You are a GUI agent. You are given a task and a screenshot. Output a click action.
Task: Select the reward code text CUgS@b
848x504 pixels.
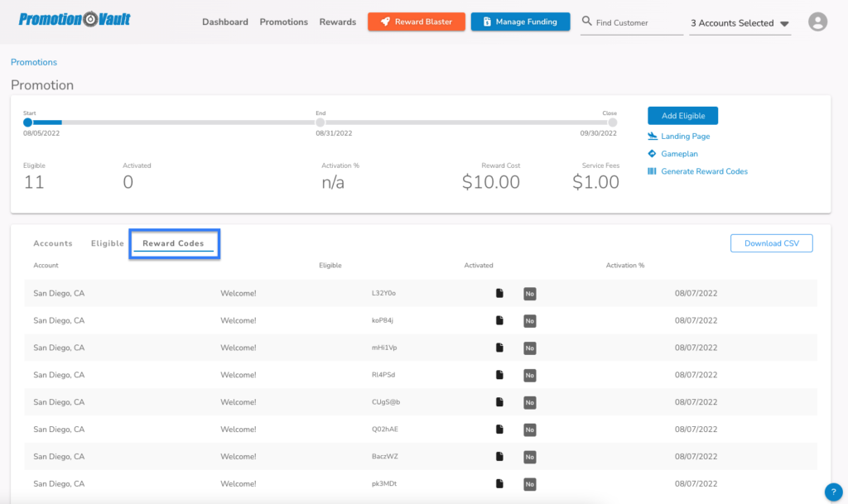(x=386, y=402)
